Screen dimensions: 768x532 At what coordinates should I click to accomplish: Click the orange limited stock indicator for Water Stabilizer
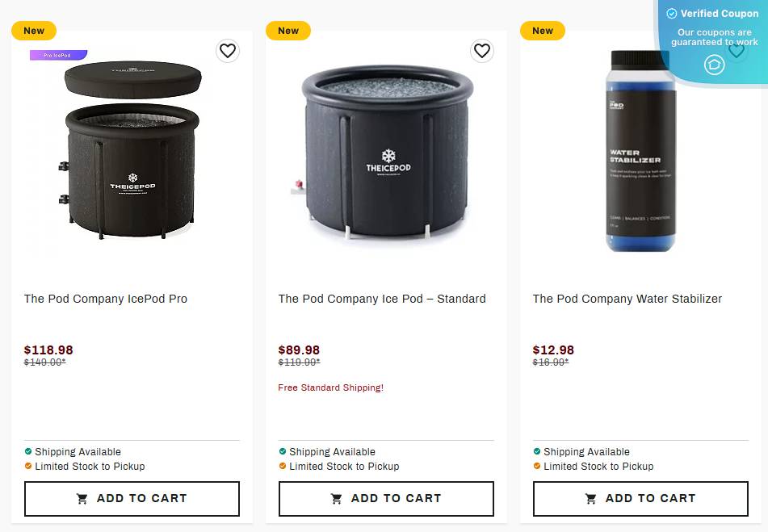(538, 467)
